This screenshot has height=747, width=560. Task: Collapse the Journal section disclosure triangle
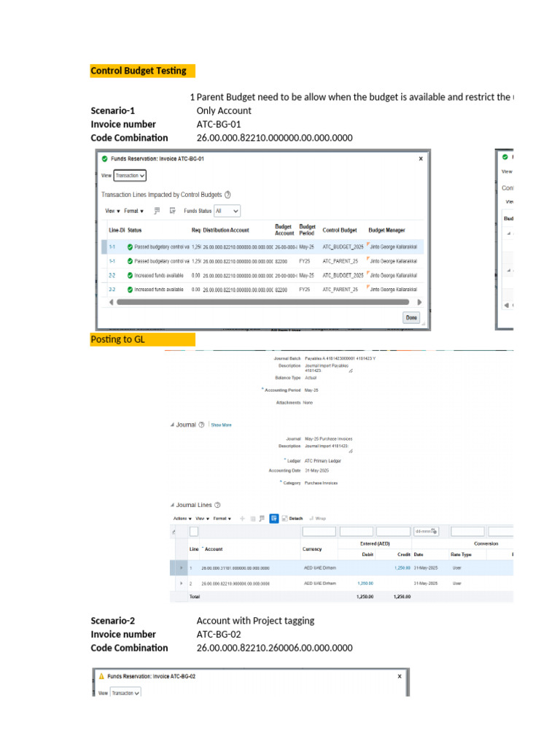tap(172, 425)
